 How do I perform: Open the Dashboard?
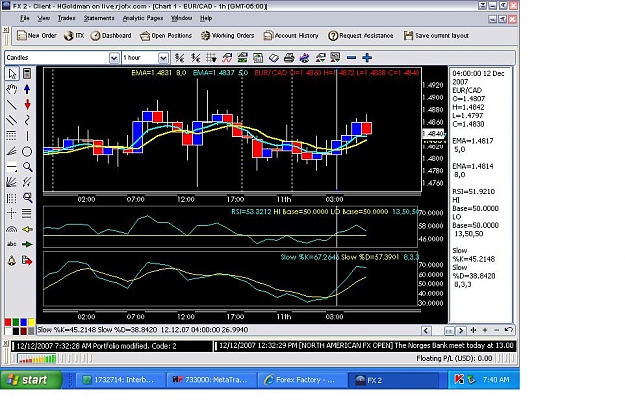[x=111, y=35]
